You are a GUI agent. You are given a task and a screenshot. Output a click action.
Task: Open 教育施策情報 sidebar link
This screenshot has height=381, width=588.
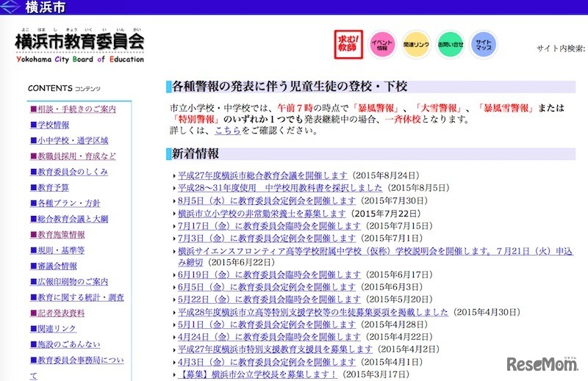(58, 234)
